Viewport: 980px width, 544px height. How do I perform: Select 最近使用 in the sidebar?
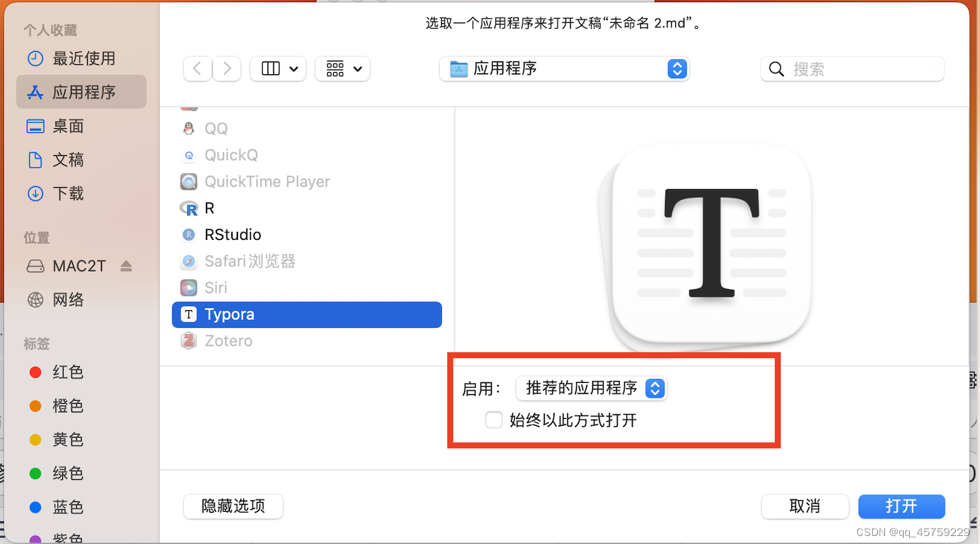pyautogui.click(x=81, y=59)
